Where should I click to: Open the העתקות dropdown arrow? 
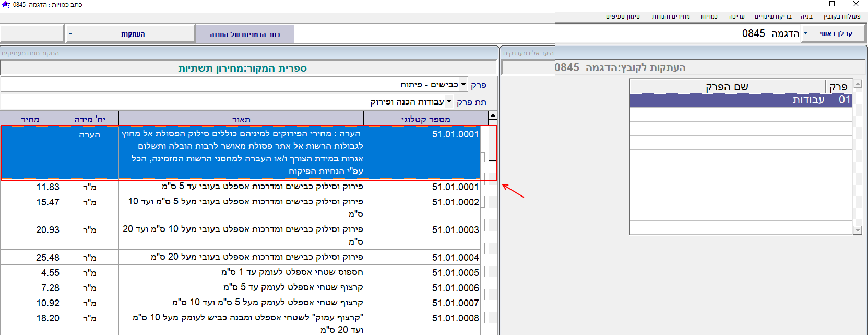point(70,34)
